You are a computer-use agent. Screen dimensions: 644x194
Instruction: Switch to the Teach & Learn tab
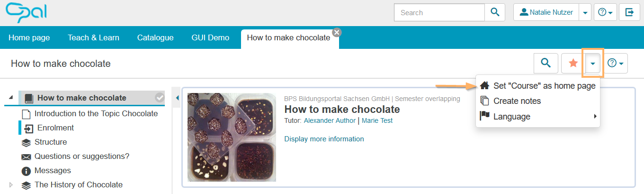(93, 37)
